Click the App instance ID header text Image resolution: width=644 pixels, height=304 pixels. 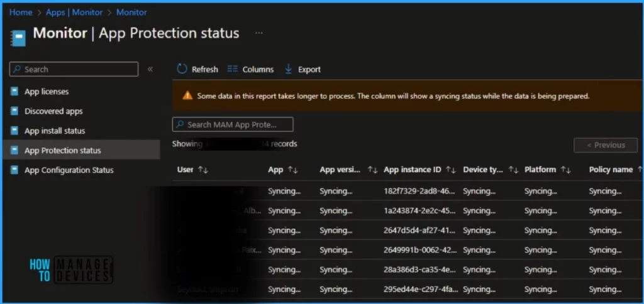pos(413,170)
